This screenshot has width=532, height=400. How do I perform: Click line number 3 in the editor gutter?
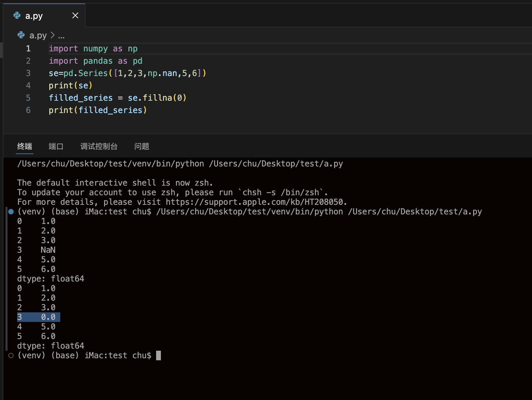click(x=28, y=73)
